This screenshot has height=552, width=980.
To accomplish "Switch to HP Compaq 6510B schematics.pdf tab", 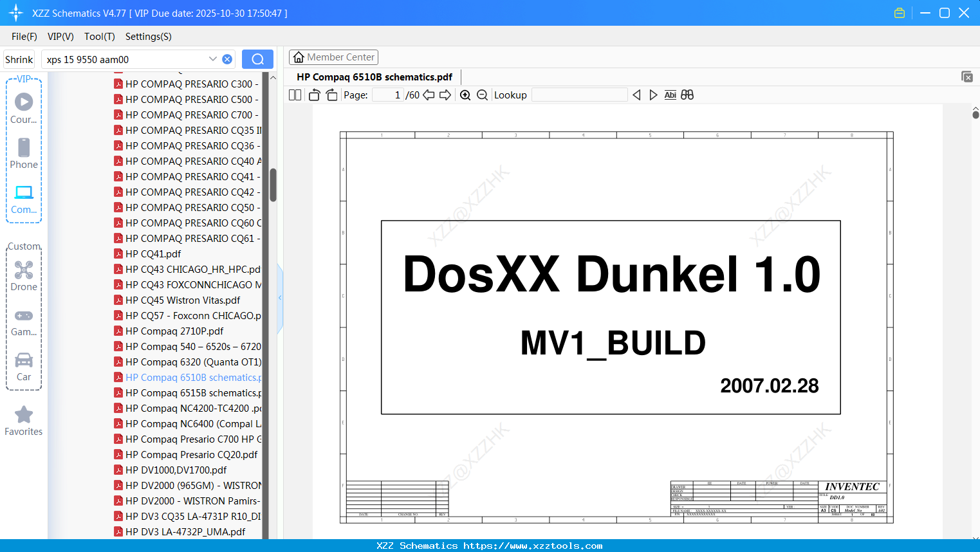I will click(x=374, y=77).
